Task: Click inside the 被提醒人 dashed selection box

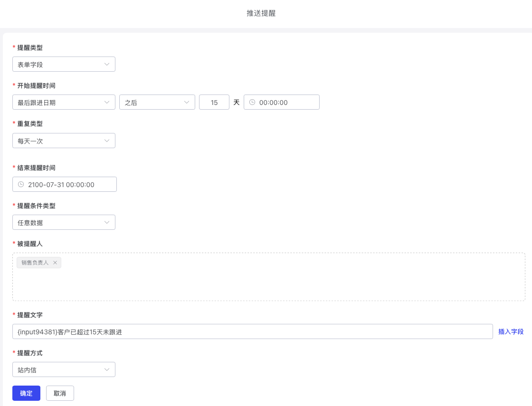Action: (269, 277)
